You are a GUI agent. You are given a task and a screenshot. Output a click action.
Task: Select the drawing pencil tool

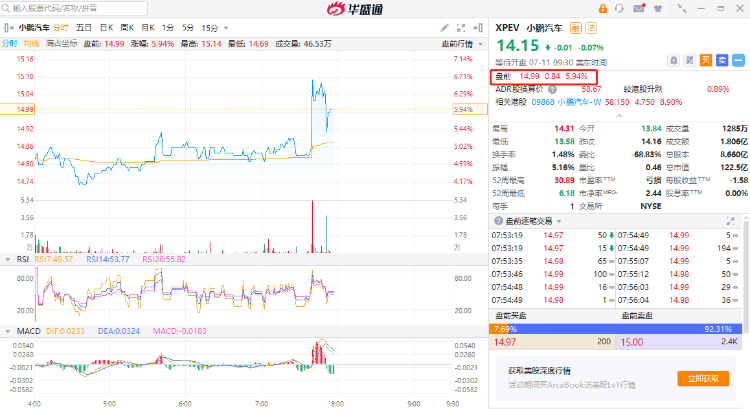coord(444,28)
